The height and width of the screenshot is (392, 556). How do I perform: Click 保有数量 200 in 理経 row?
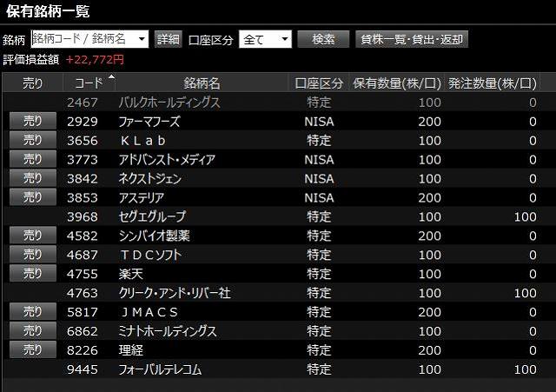click(430, 350)
